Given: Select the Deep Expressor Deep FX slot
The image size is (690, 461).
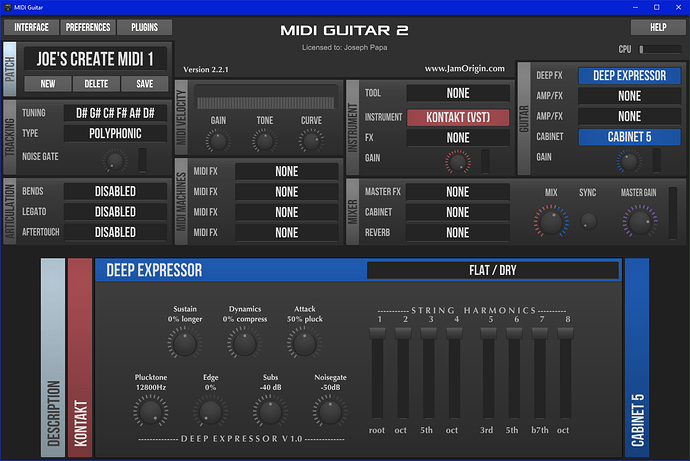Looking at the screenshot, I should (629, 76).
